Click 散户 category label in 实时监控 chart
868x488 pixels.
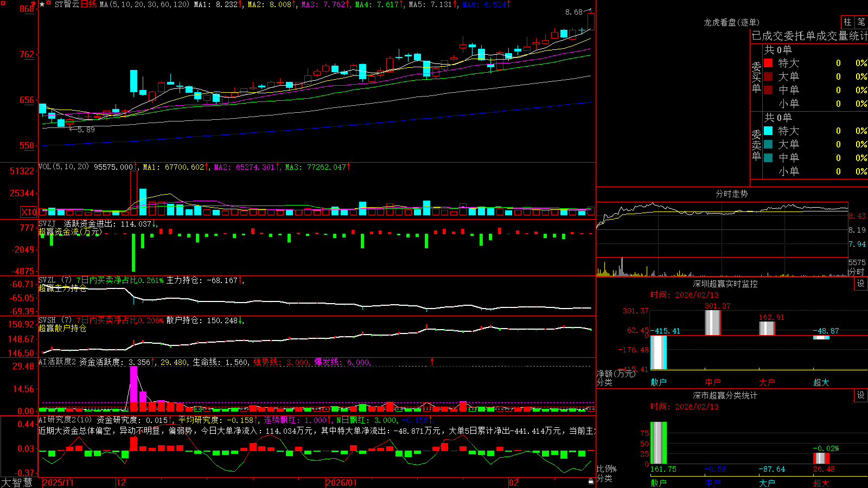pos(659,382)
